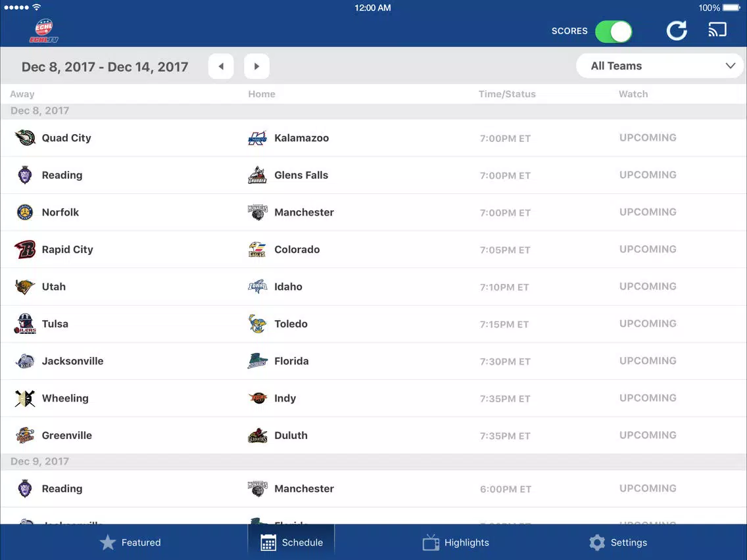
Task: Select the Kalamazoo team name
Action: pyautogui.click(x=302, y=138)
